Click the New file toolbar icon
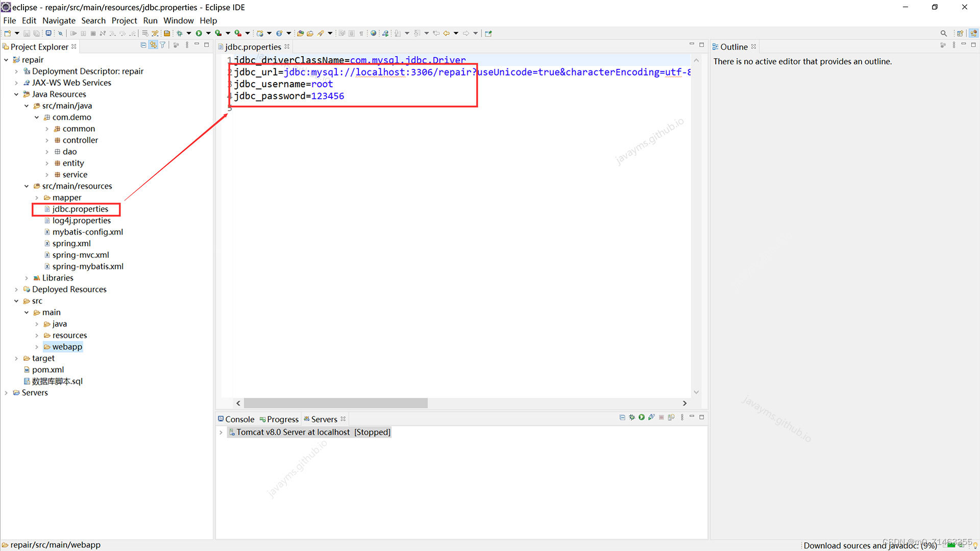The width and height of the screenshot is (980, 551). pos(8,33)
